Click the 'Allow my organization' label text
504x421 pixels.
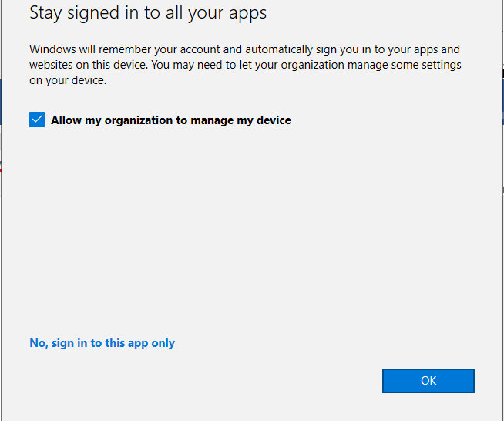[x=108, y=120]
